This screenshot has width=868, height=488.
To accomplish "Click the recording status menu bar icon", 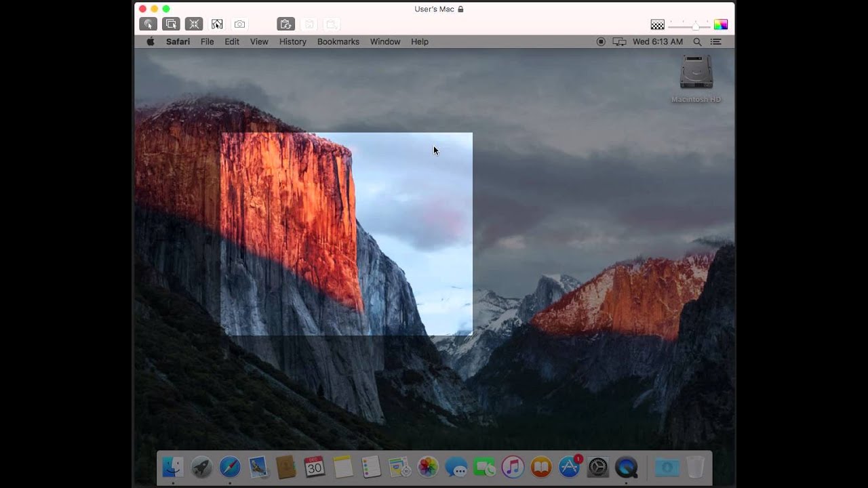I will [x=601, y=41].
